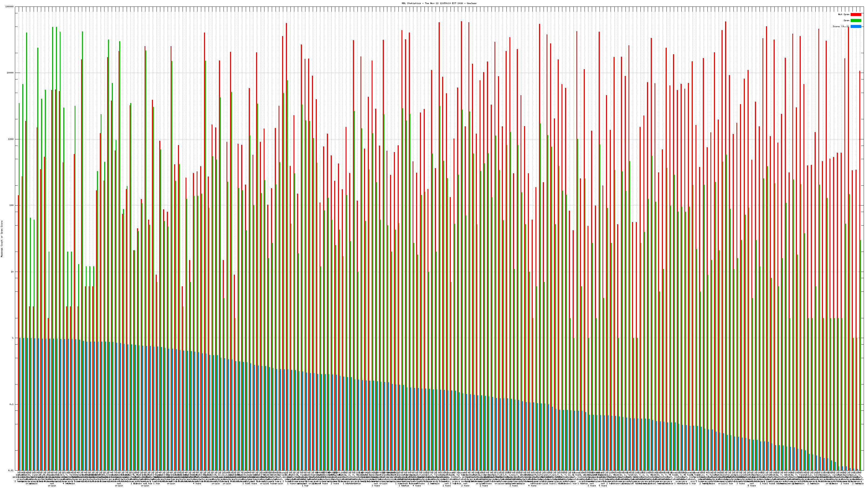The height and width of the screenshot is (488, 868).
Task: Click the word 'Useless' in the title
Action: [472, 3]
